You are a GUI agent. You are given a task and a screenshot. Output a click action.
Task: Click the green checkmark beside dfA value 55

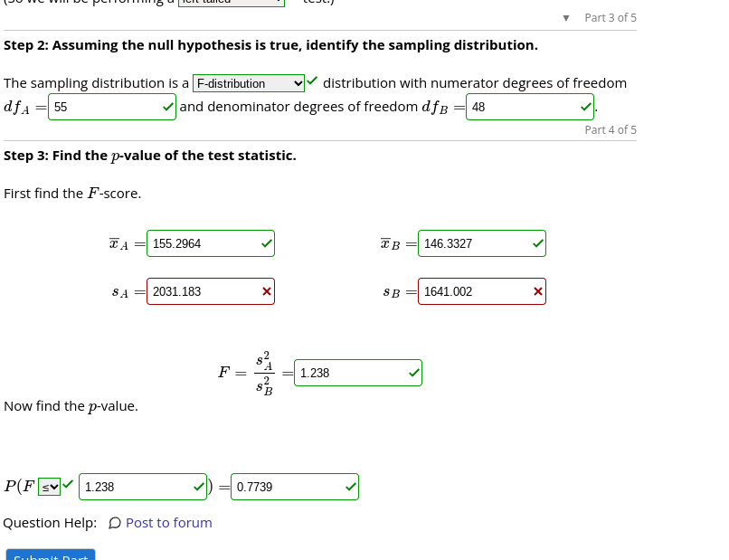pyautogui.click(x=166, y=106)
